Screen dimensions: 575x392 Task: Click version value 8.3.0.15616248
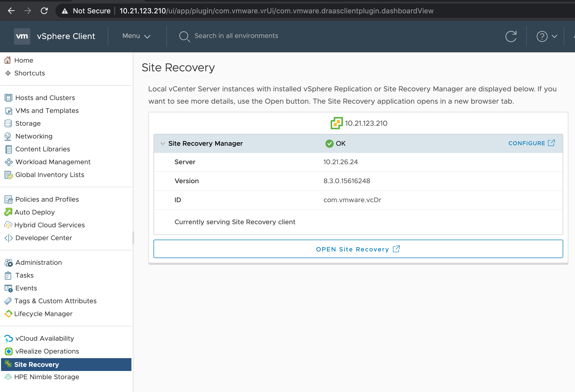tap(347, 181)
